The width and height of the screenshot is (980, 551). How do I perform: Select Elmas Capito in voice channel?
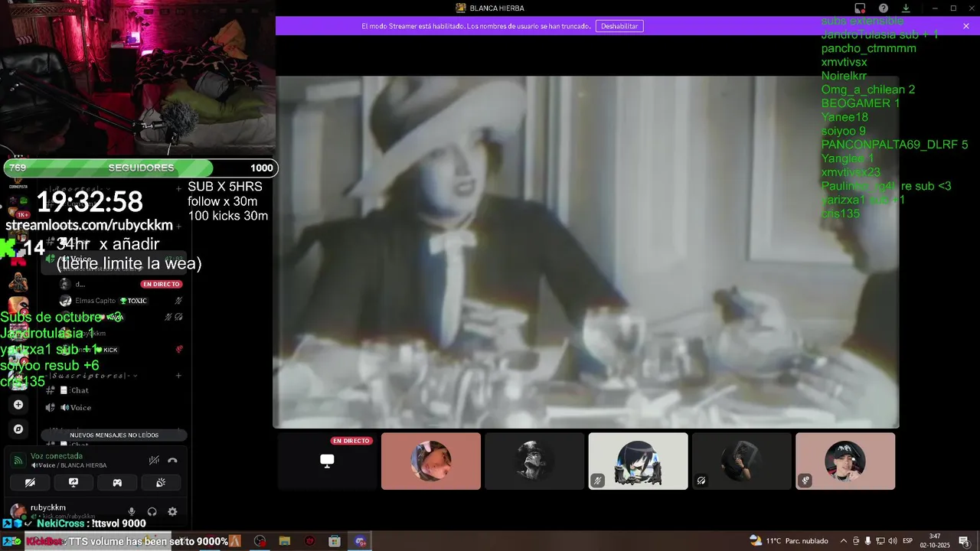(120, 301)
